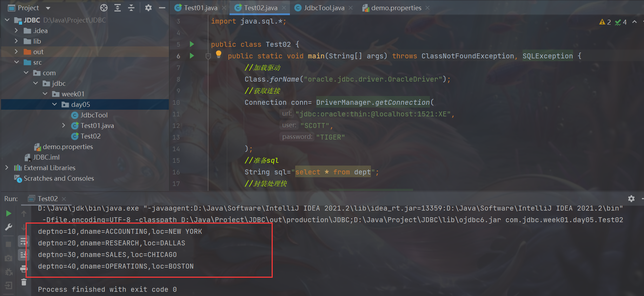This screenshot has height=296, width=644.
Task: Click the console line 'deptno=30,dname=SALES,loc=CHICAGO'
Action: [x=107, y=255]
